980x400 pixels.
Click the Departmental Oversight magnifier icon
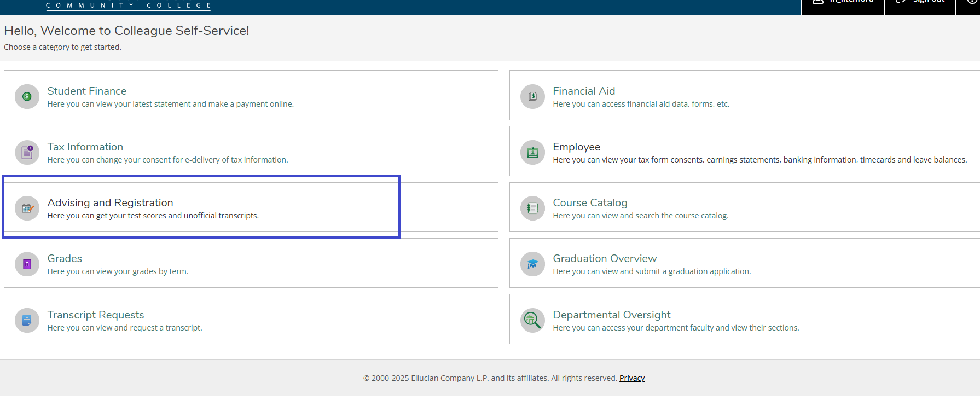point(532,320)
